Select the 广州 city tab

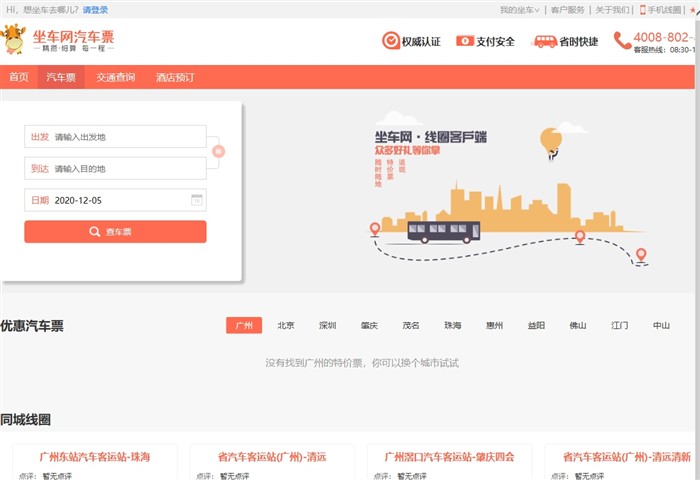click(244, 326)
